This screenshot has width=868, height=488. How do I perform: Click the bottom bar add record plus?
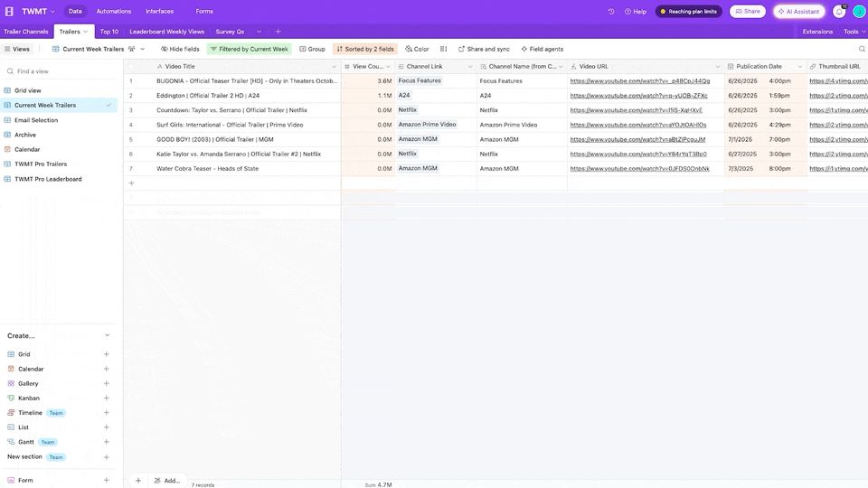138,480
